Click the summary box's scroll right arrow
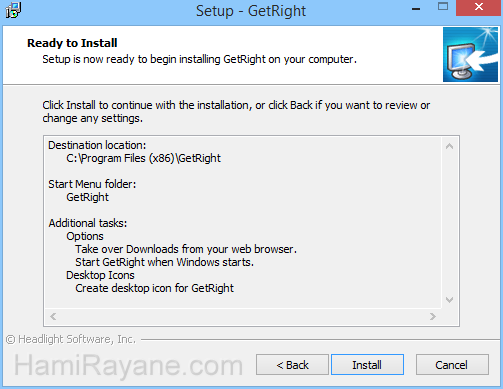 tap(433, 316)
